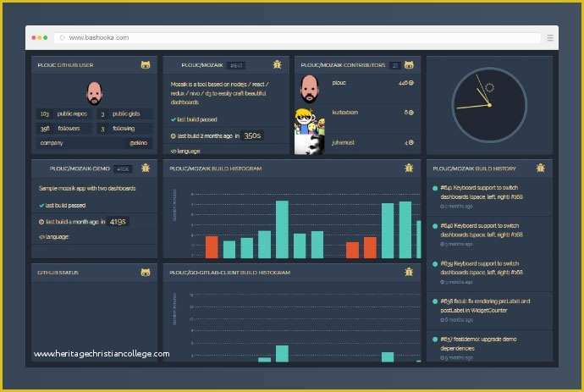
Task: Click the PLOUC/GO-GITLAB-CLIENT BUILD HISTOGRAM title
Action: [x=230, y=273]
